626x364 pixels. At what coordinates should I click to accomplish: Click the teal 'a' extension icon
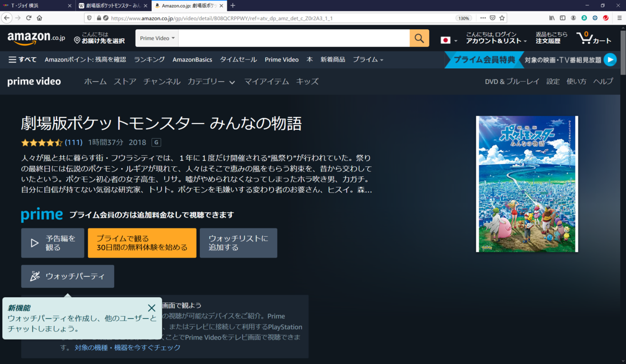(x=584, y=18)
